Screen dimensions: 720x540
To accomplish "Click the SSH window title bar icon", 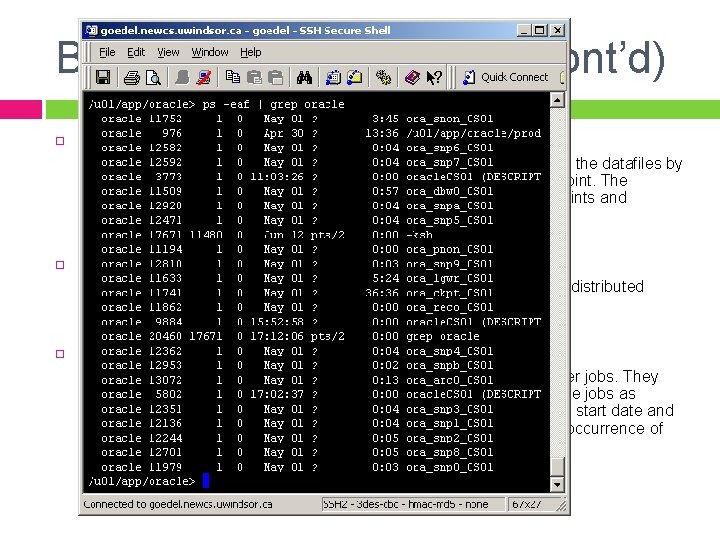I will click(91, 30).
